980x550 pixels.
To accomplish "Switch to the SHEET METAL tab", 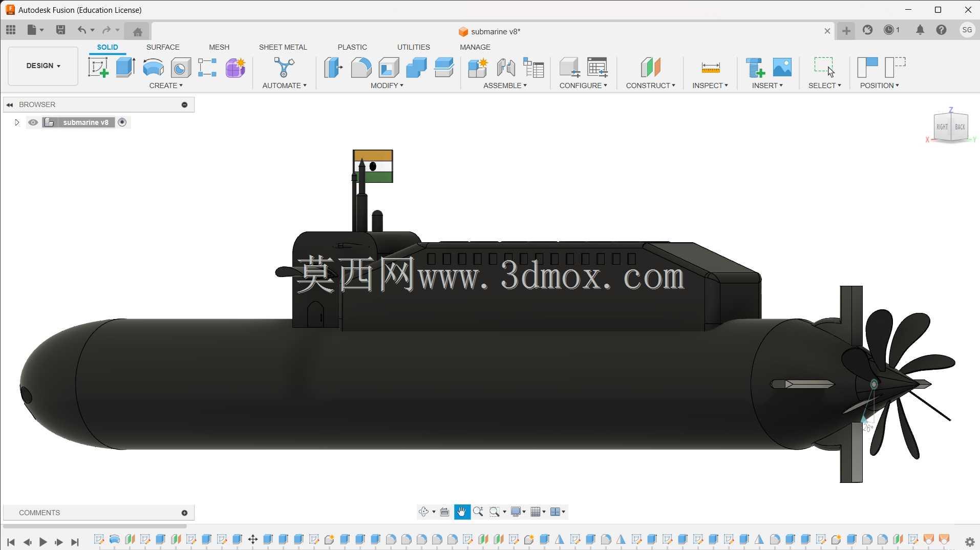I will pyautogui.click(x=283, y=47).
